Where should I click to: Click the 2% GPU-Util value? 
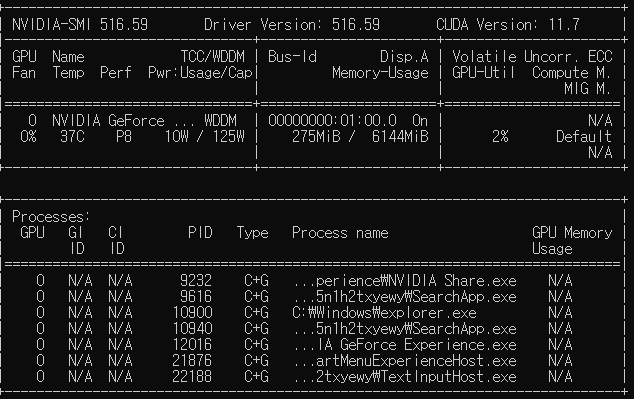pyautogui.click(x=500, y=137)
